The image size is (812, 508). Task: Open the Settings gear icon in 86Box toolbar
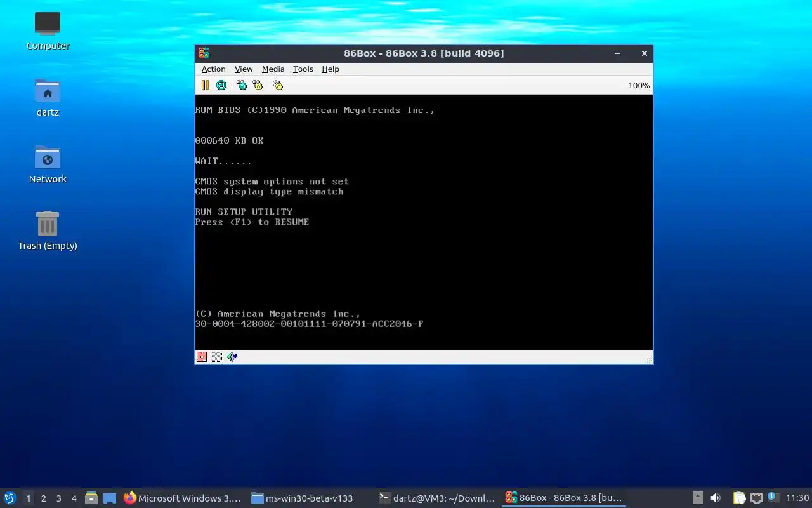[278, 85]
